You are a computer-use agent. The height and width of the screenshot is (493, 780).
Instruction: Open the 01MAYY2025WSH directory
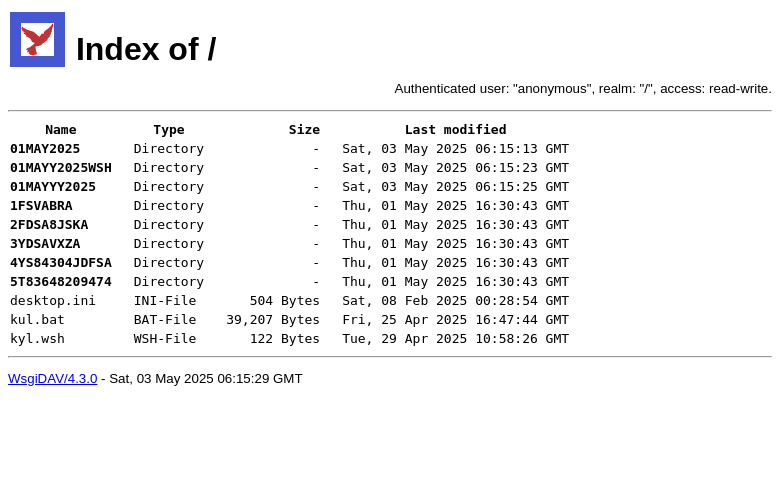pyautogui.click(x=61, y=168)
